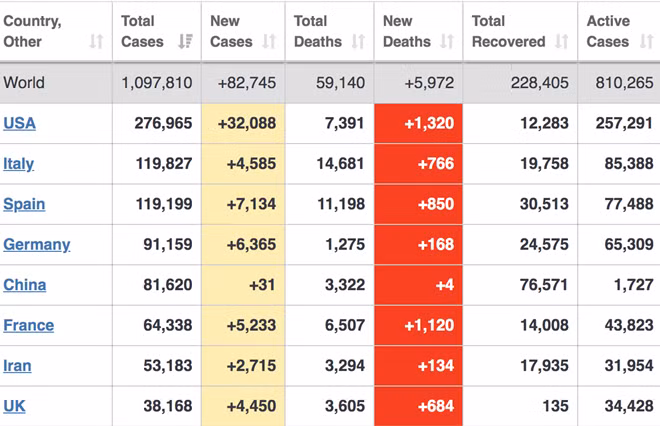Viewport: 660px width, 426px height.
Task: Select Spain new deaths +850 cell
Action: [418, 204]
